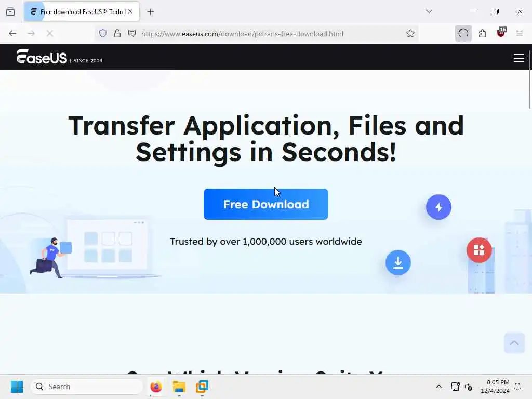Open the uBlock Origin extension icon
This screenshot has width=532, height=399.
501,33
